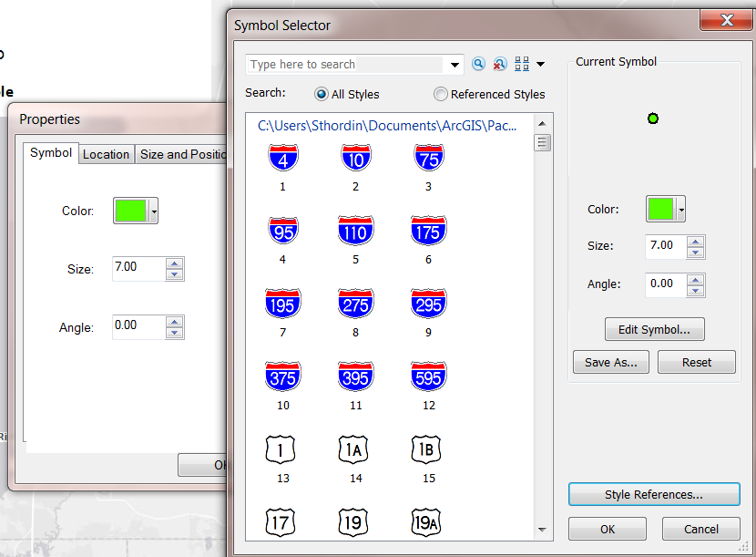Open Color dropdown arrow in Symbol Selector
Image resolution: width=756 pixels, height=557 pixels.
click(x=680, y=210)
